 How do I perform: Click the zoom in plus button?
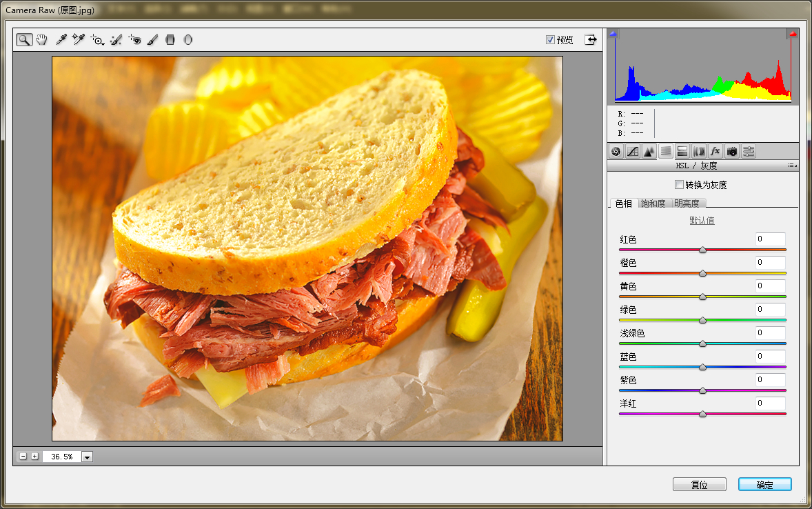[x=34, y=456]
